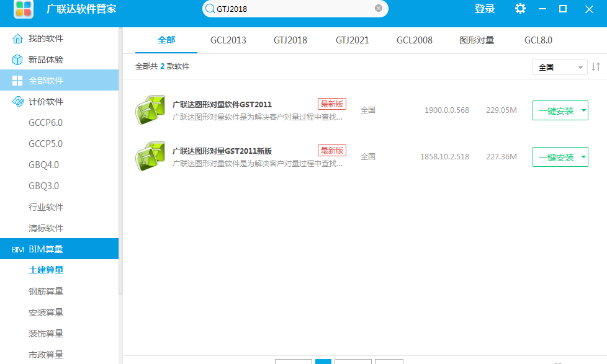Open 广联达图形对量软件GST2011 title
Viewport: 607px width, 364px height.
click(x=222, y=104)
